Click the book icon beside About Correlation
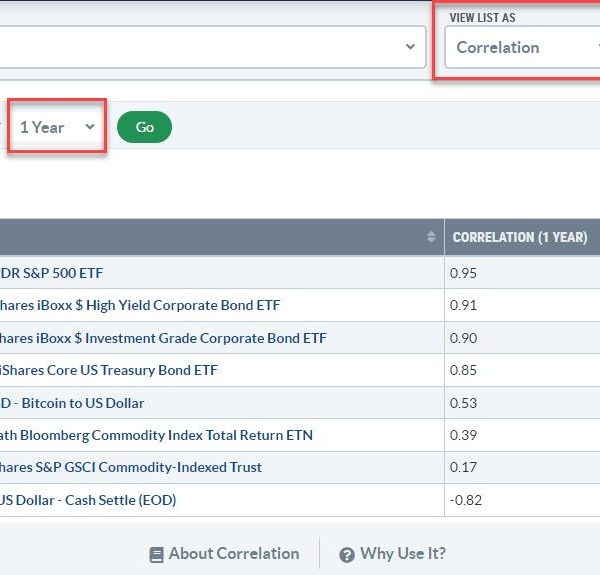 [x=156, y=555]
